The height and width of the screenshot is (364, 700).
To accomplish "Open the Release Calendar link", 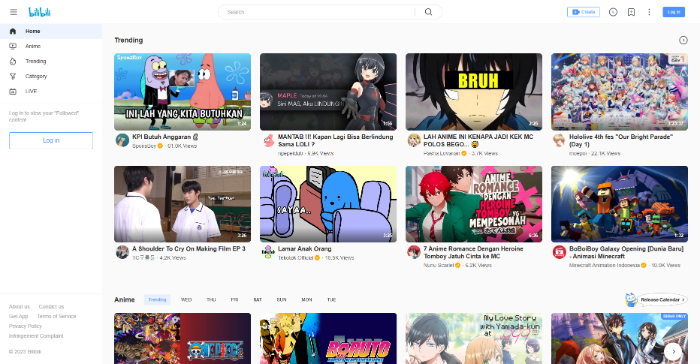I will click(662, 300).
